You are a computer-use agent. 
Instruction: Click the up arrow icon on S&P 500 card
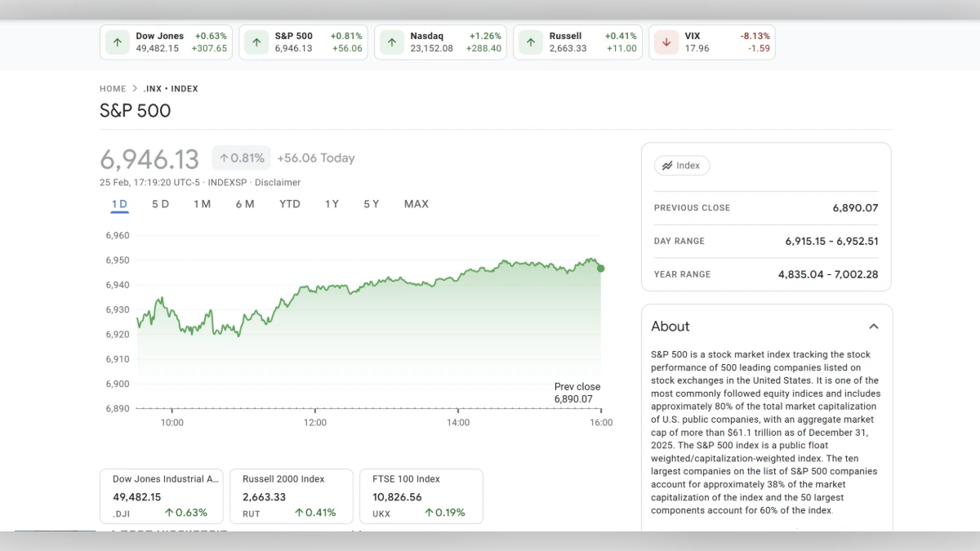[256, 42]
